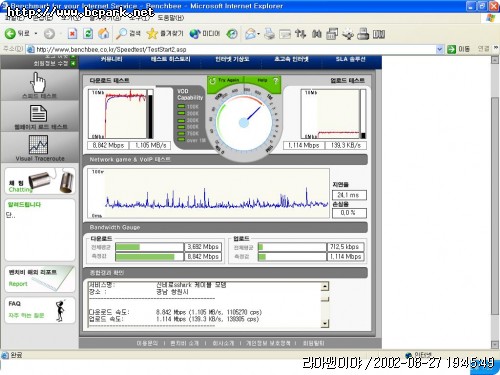Click the Windows flag logo throbber
500x375 pixels.
pyautogui.click(x=490, y=18)
